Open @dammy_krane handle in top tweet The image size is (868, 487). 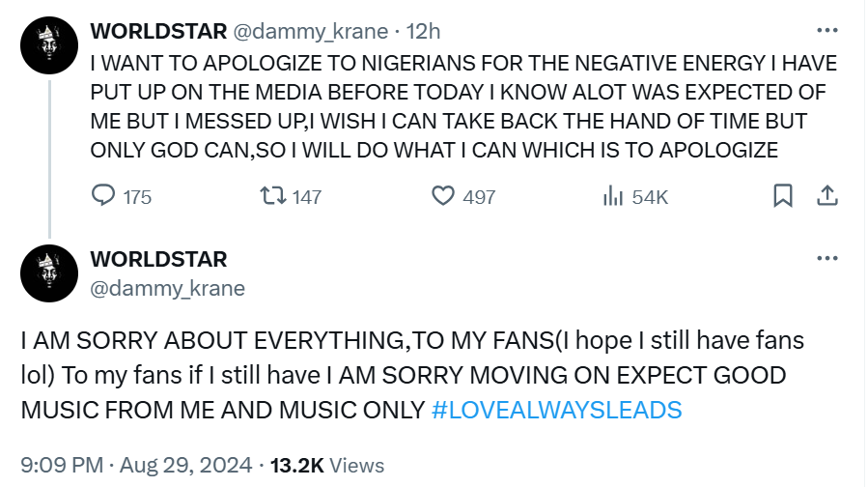click(310, 31)
